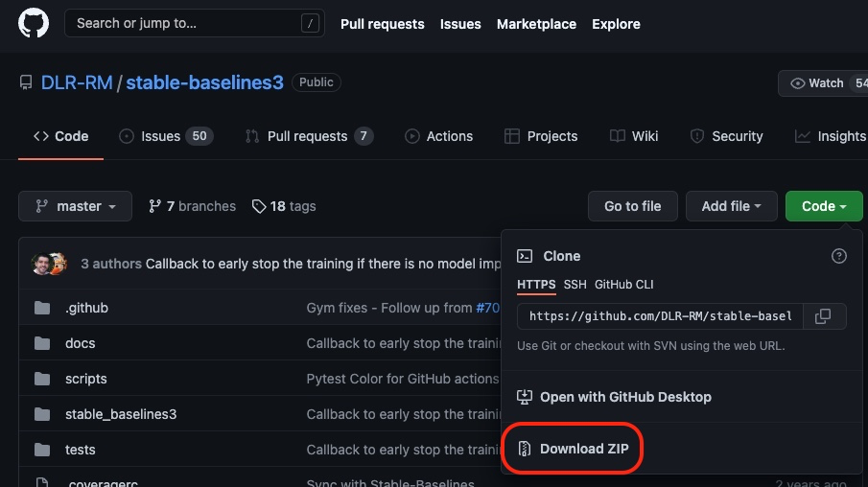Toggle the green Code dropdown button
This screenshot has width=868, height=487.
click(x=824, y=206)
